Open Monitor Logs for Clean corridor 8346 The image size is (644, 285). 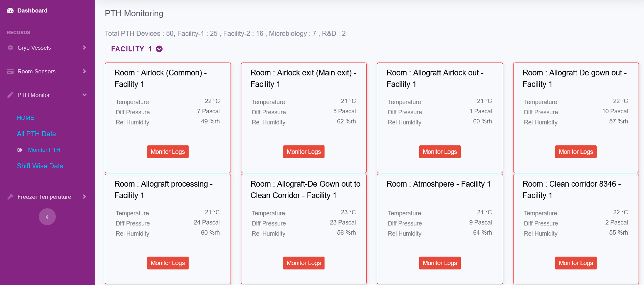[x=575, y=263]
